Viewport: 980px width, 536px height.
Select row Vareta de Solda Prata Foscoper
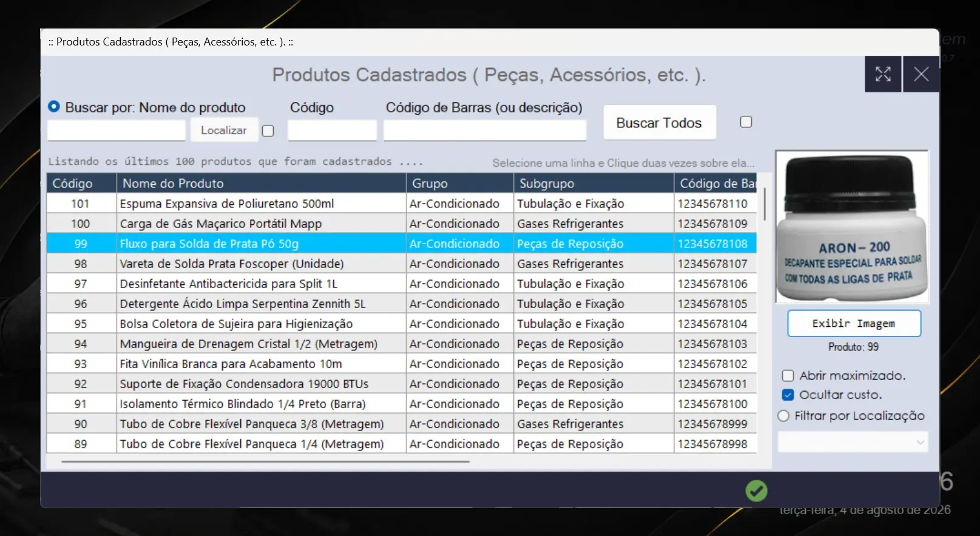[x=402, y=263]
